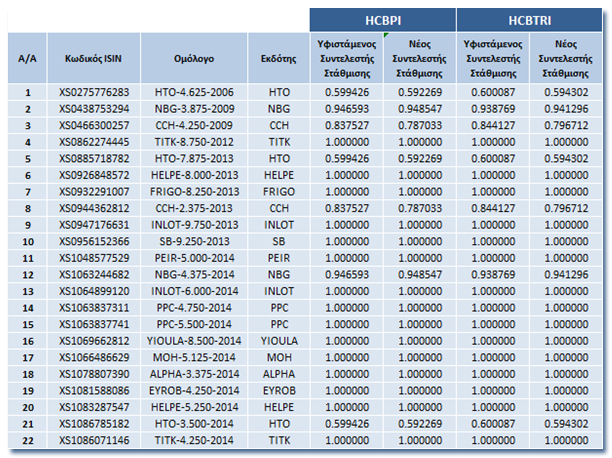This screenshot has height=458, width=612.
Task: Click row number 22 cell
Action: (29, 439)
